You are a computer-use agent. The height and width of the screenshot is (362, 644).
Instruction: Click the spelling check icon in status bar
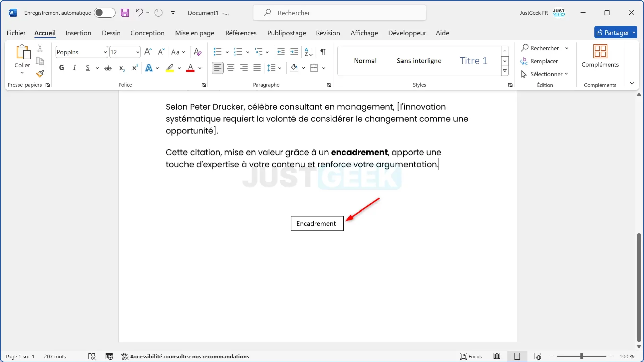pyautogui.click(x=92, y=356)
